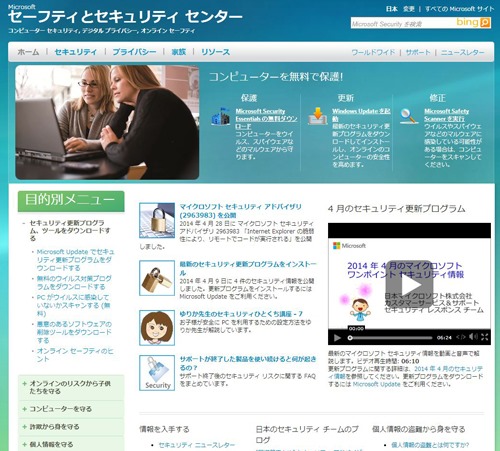Click Microsoft Security Essentials free download link
500x451 pixels.
266,119
